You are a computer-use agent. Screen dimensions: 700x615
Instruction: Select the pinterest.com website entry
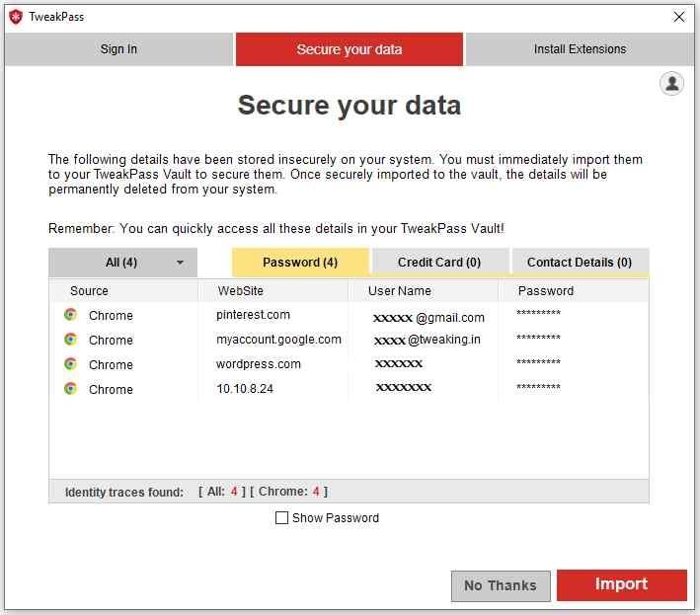(x=253, y=315)
